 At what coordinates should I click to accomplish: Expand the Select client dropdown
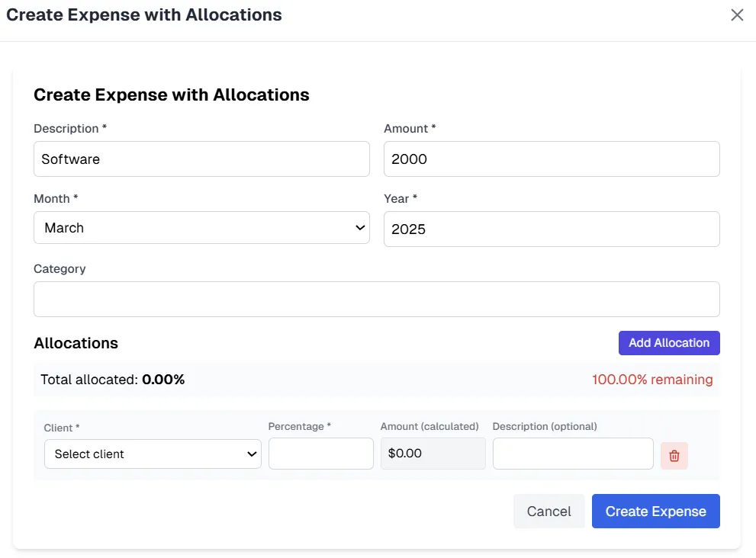pos(153,454)
